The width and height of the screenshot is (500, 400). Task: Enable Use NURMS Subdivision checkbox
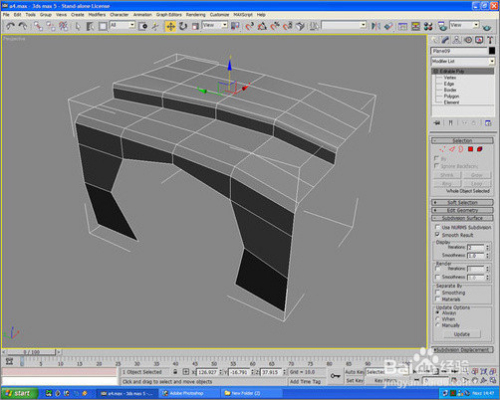(437, 227)
